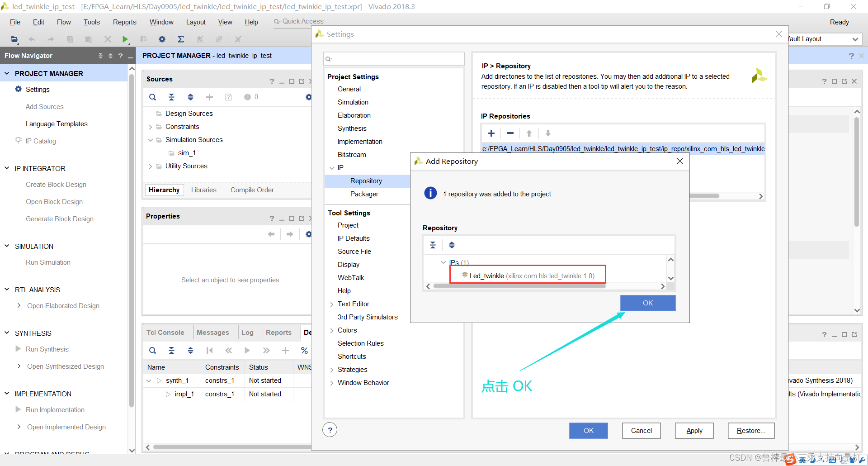Switch to the Tcl Console tab
This screenshot has height=466, width=868.
(x=165, y=333)
